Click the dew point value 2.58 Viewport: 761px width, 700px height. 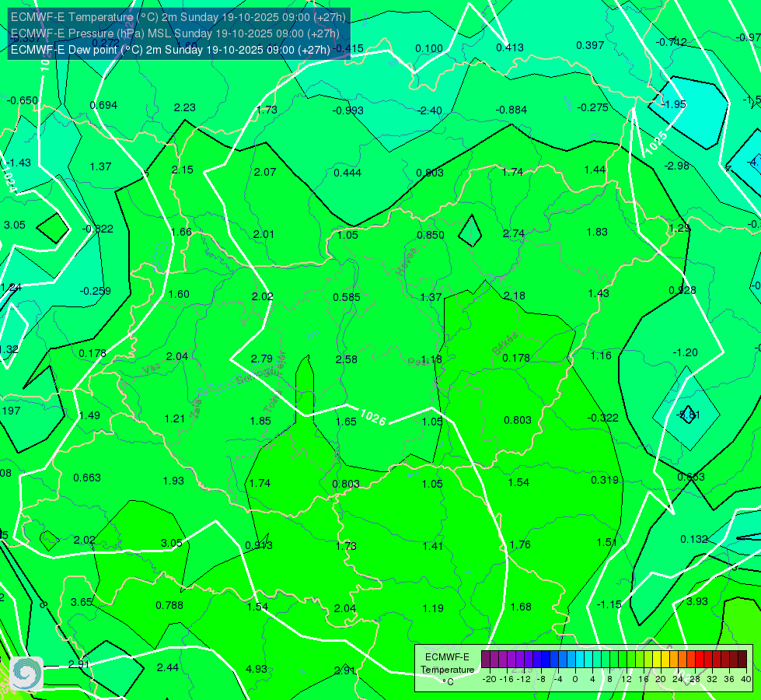(x=346, y=359)
